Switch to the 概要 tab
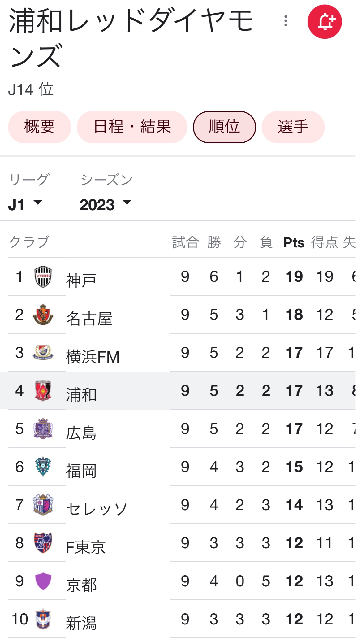Screen dimensions: 362x644 40,127
